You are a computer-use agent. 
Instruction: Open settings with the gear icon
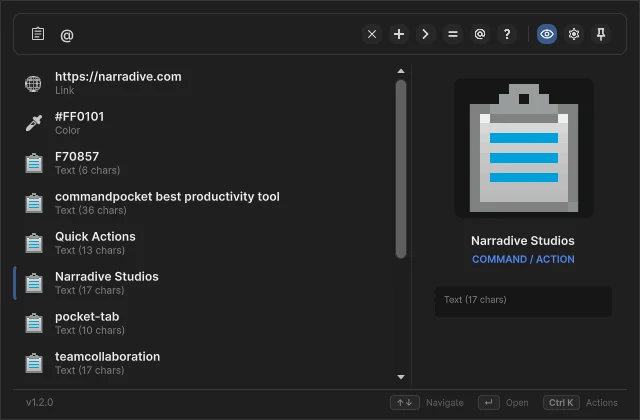click(x=574, y=34)
